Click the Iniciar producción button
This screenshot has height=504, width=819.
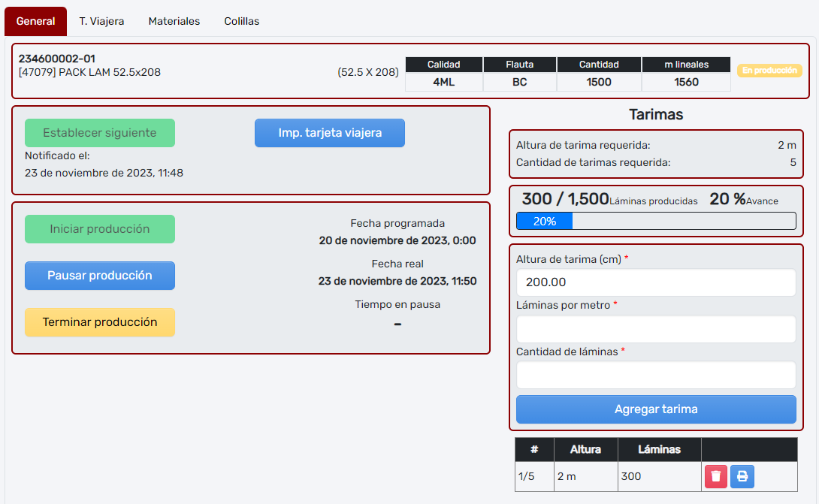100,229
